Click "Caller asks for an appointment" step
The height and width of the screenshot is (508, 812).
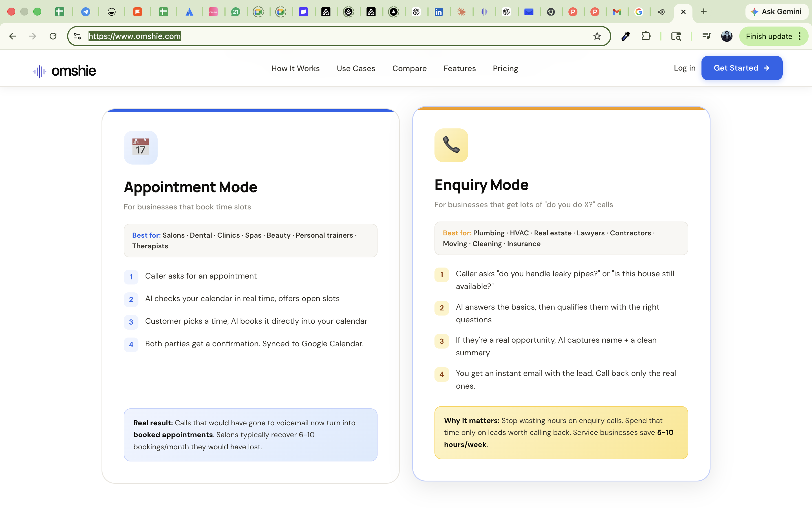coord(201,276)
